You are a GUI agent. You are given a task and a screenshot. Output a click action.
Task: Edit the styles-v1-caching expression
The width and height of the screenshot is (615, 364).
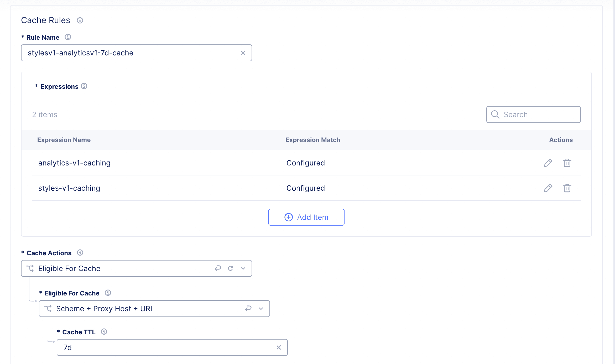tap(548, 188)
